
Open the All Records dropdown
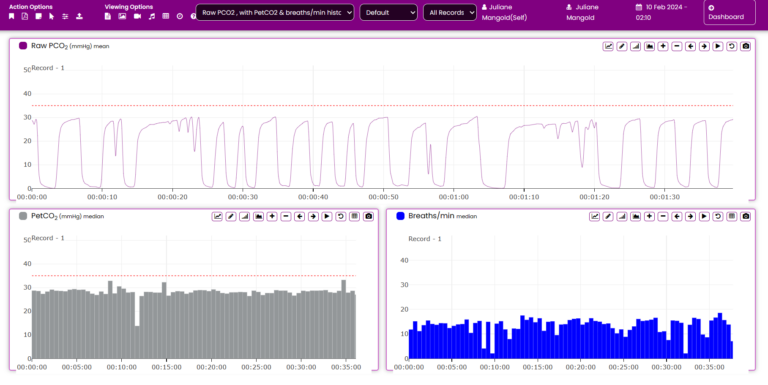(450, 12)
